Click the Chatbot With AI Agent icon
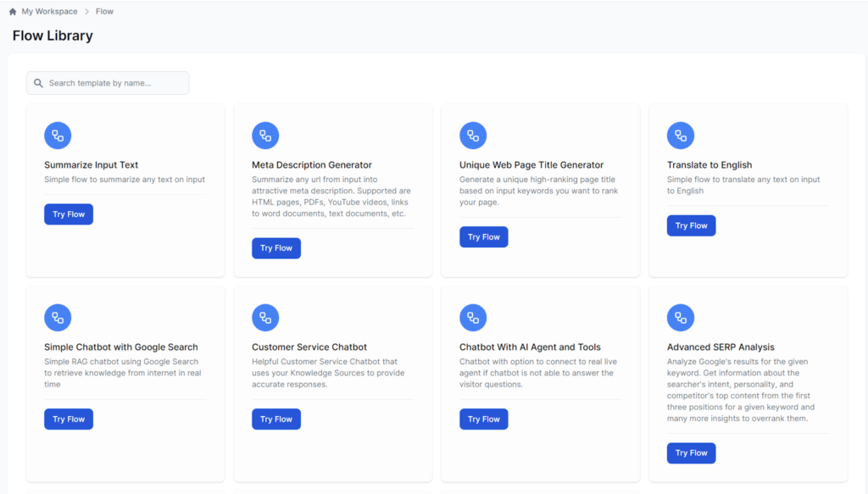 pos(473,317)
